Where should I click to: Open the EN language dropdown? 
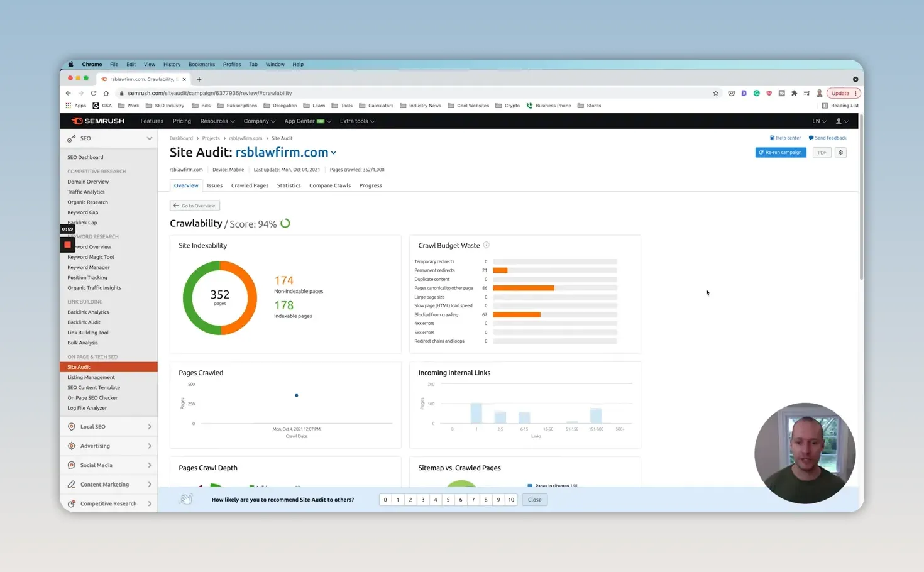819,121
